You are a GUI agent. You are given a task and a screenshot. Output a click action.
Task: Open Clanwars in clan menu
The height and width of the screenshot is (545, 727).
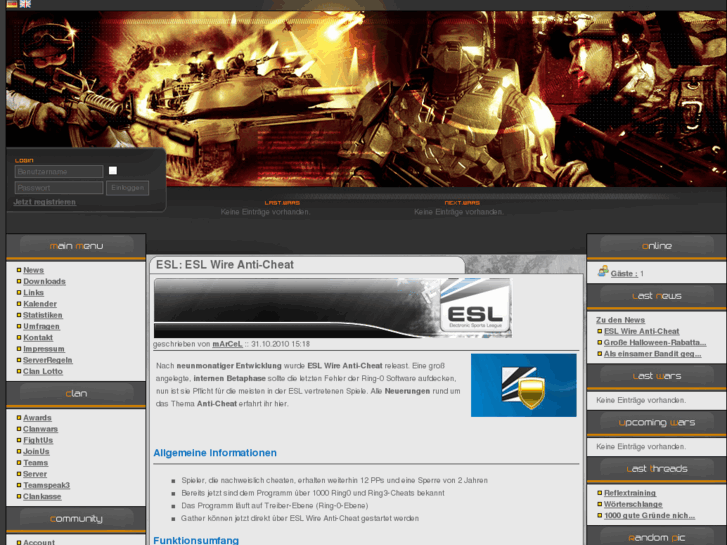coord(40,429)
